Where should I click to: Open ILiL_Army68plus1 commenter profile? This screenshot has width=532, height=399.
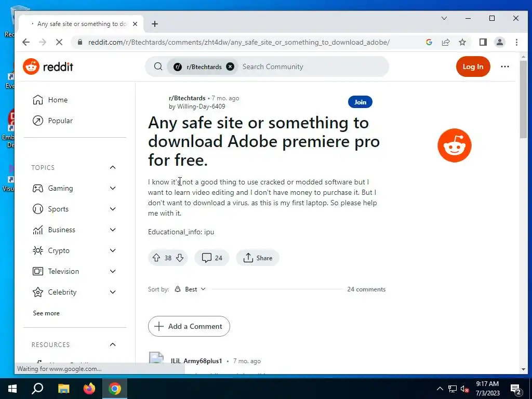[x=196, y=361]
